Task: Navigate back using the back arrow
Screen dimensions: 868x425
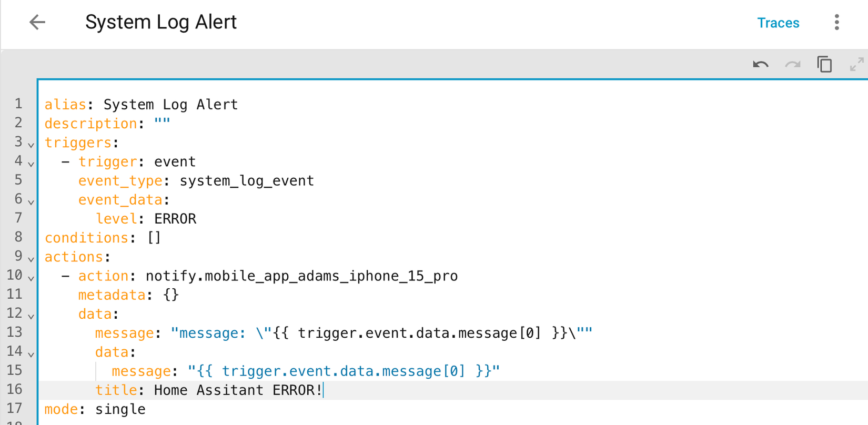Action: click(37, 22)
